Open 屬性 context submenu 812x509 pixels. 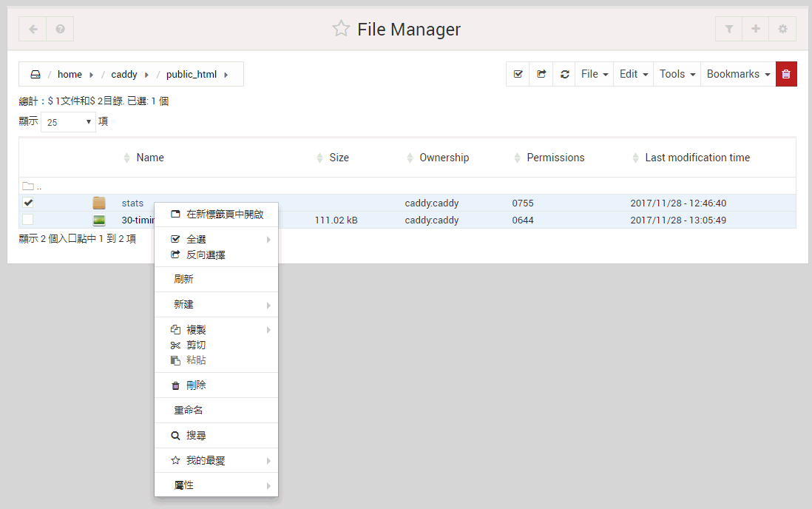click(x=217, y=485)
